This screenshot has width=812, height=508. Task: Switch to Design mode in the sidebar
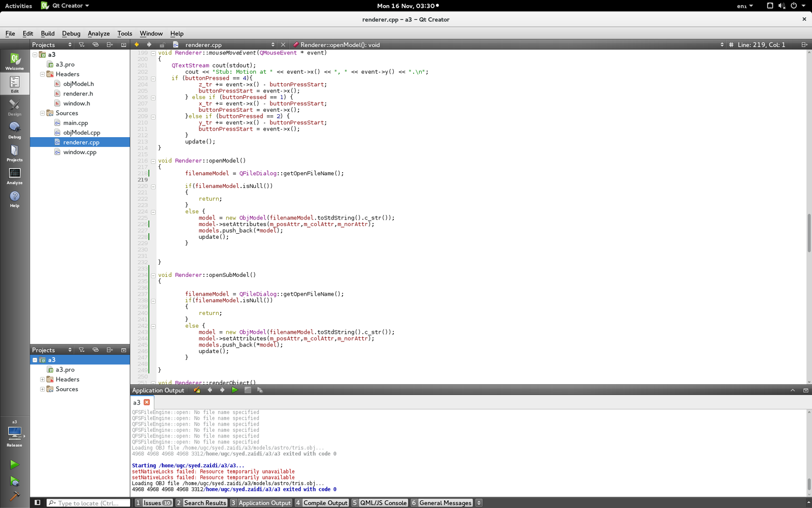point(14,107)
